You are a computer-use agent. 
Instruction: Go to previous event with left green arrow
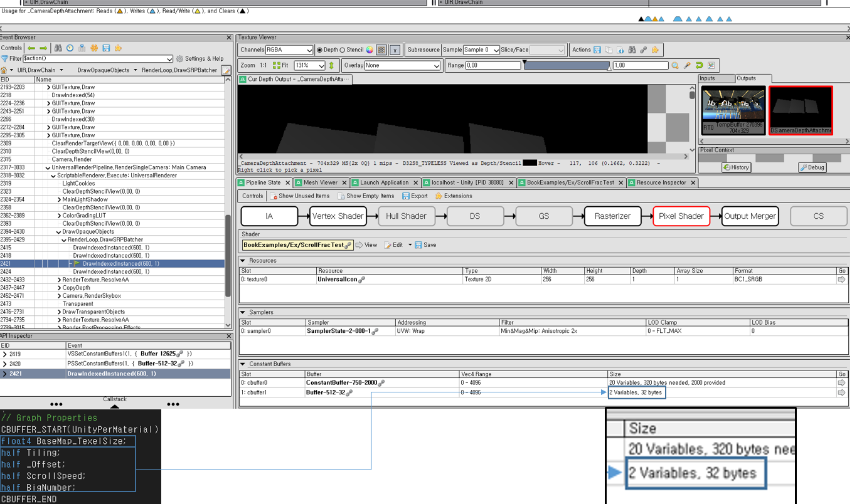point(31,48)
